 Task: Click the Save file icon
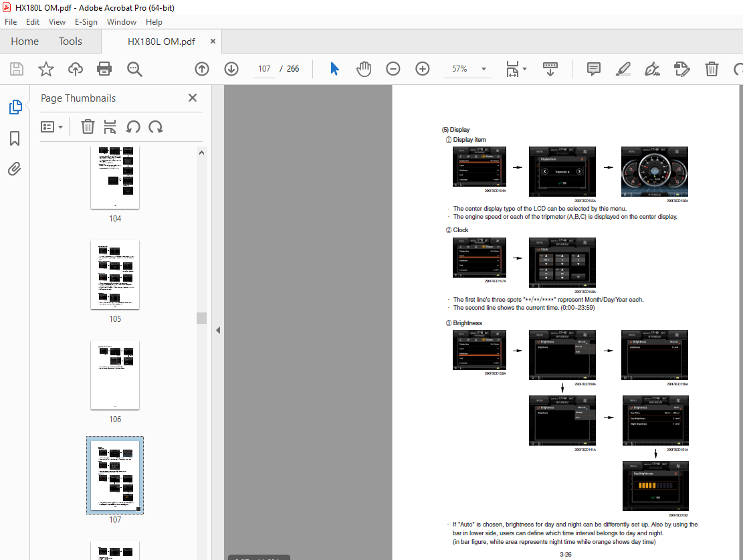pyautogui.click(x=17, y=69)
